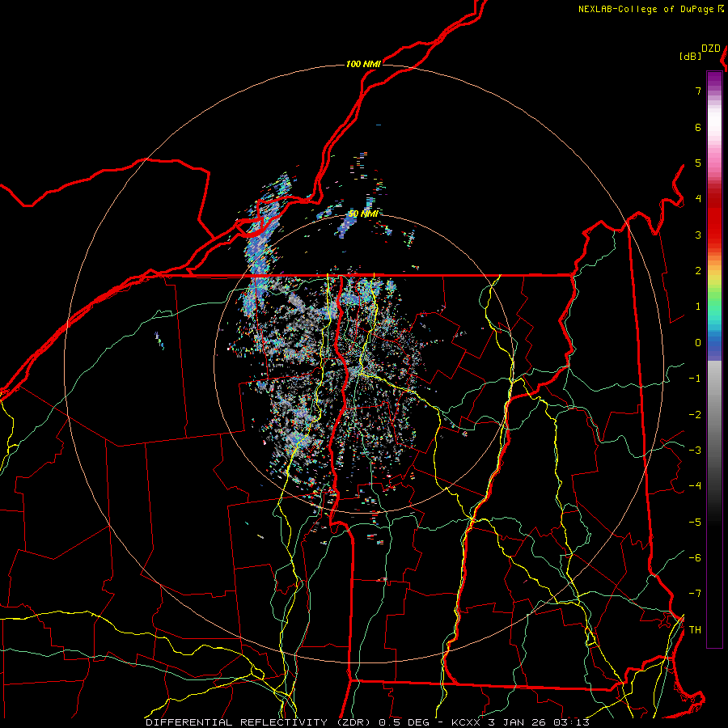Click the -7 dB tick label on the scale
The image size is (728, 728).
[695, 594]
